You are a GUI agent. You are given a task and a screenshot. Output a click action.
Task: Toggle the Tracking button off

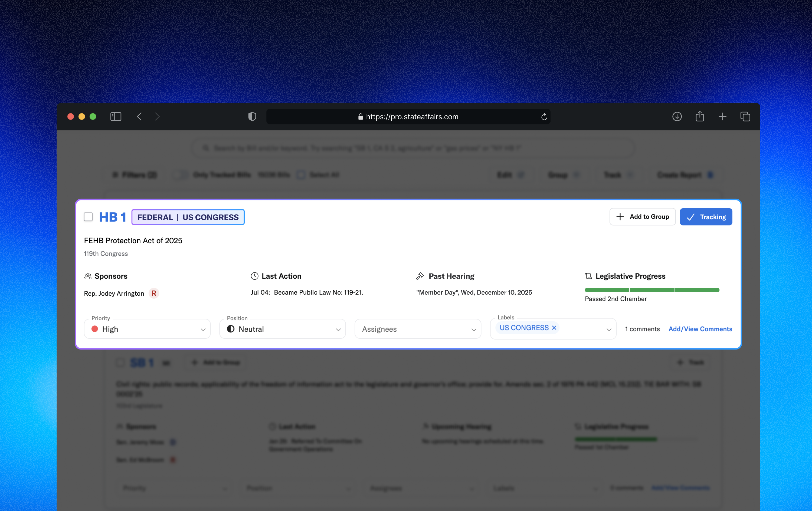click(706, 217)
